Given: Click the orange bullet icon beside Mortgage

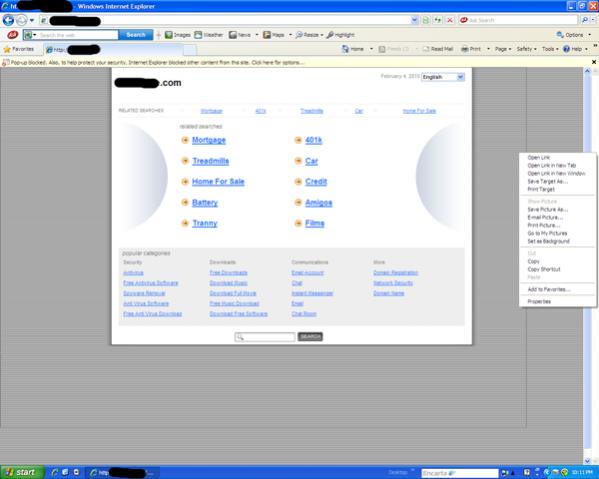Looking at the screenshot, I should pos(185,140).
